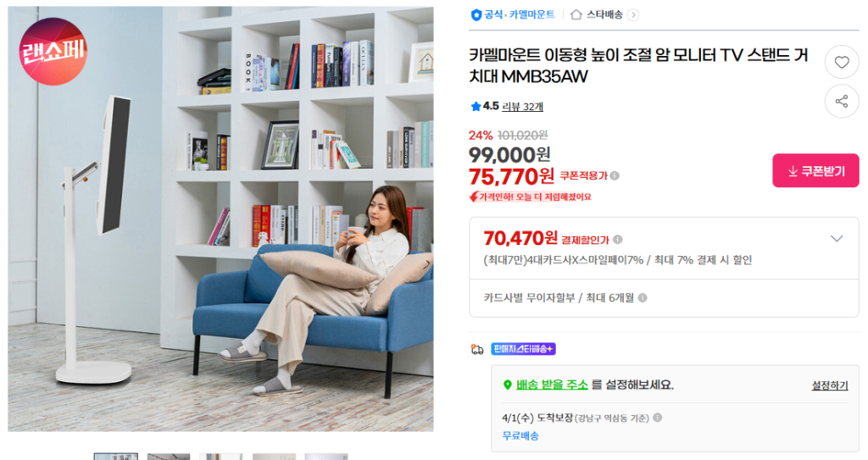The height and width of the screenshot is (460, 868).
Task: Download coupon with 쿠폰받기 button
Action: 815,170
